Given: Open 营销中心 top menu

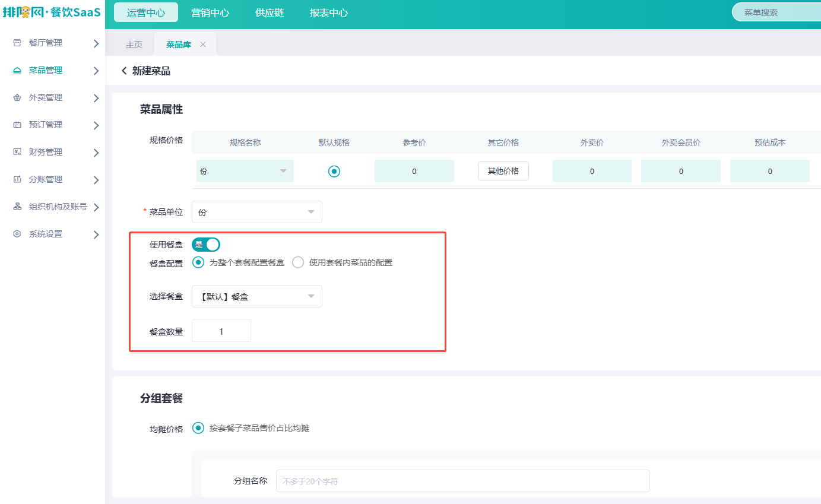Looking at the screenshot, I should coord(210,12).
